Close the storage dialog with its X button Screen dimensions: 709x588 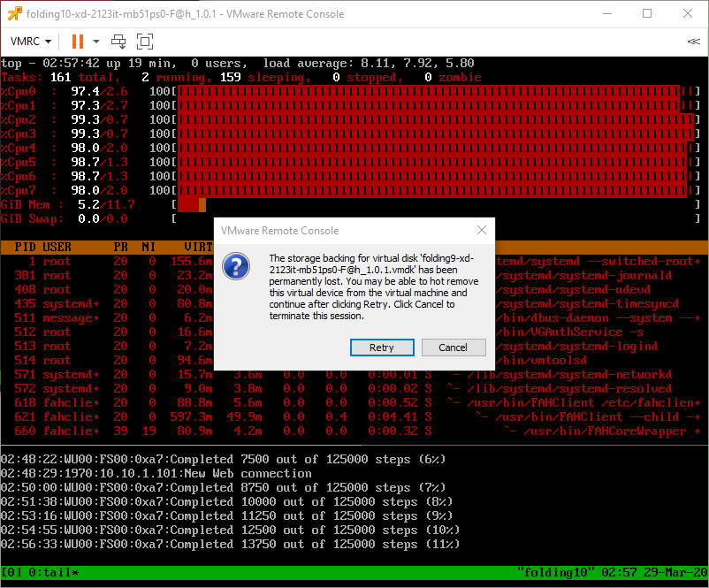pos(482,230)
